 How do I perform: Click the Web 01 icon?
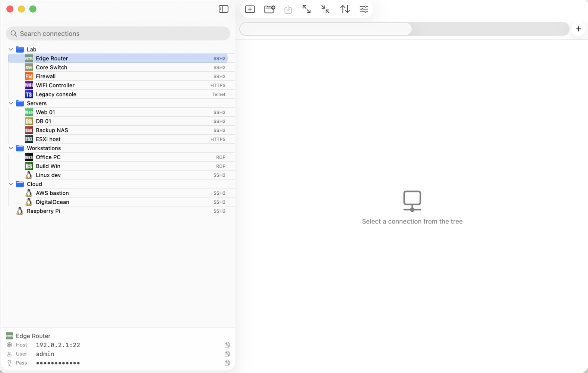click(29, 112)
